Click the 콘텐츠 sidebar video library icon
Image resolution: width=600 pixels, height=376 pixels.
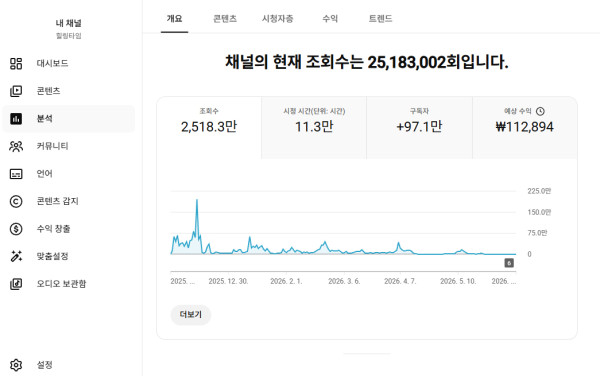coord(16,91)
